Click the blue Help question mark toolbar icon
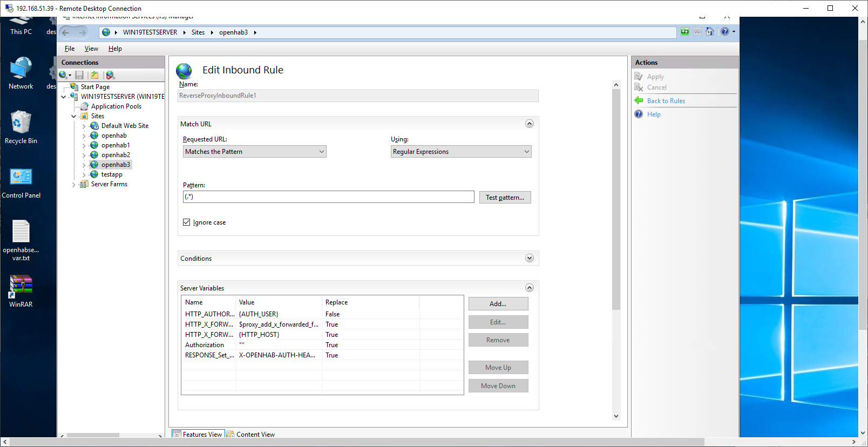 tap(725, 32)
